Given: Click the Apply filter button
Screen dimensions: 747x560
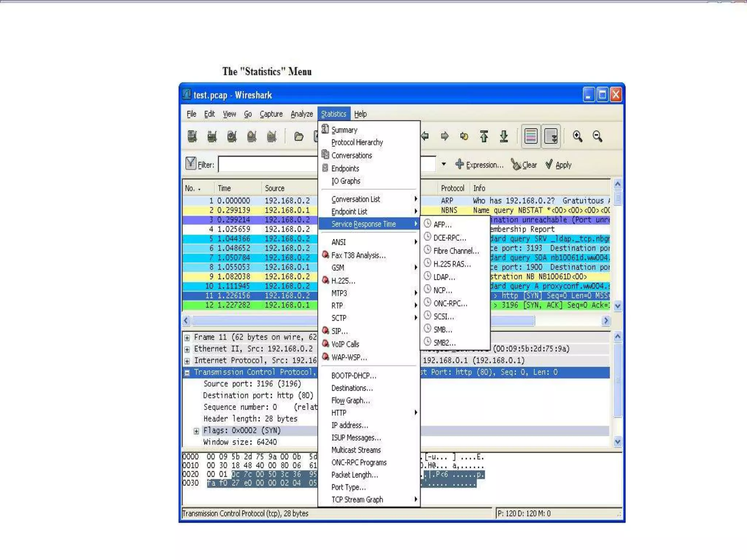Looking at the screenshot, I should (558, 165).
